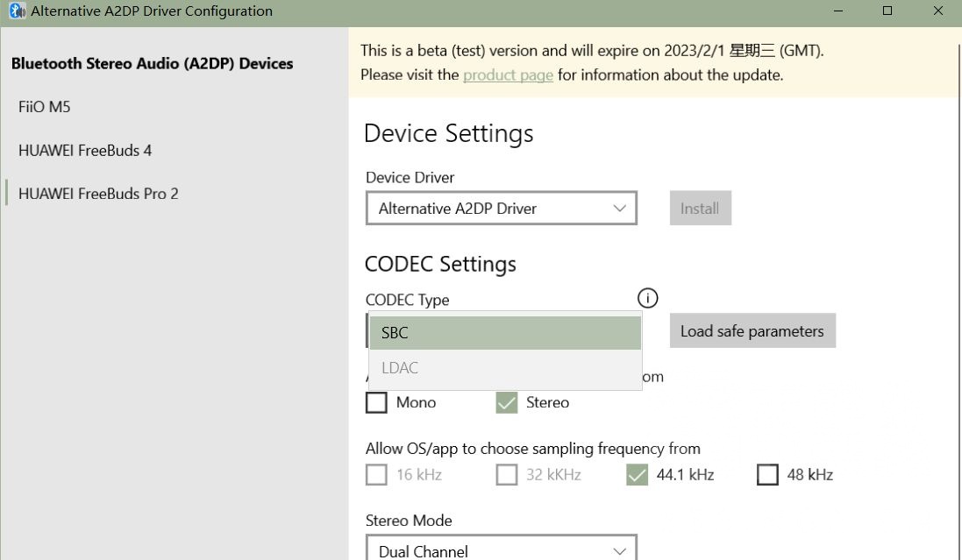Open the Device Driver dropdown
The height and width of the screenshot is (560, 962).
click(501, 209)
